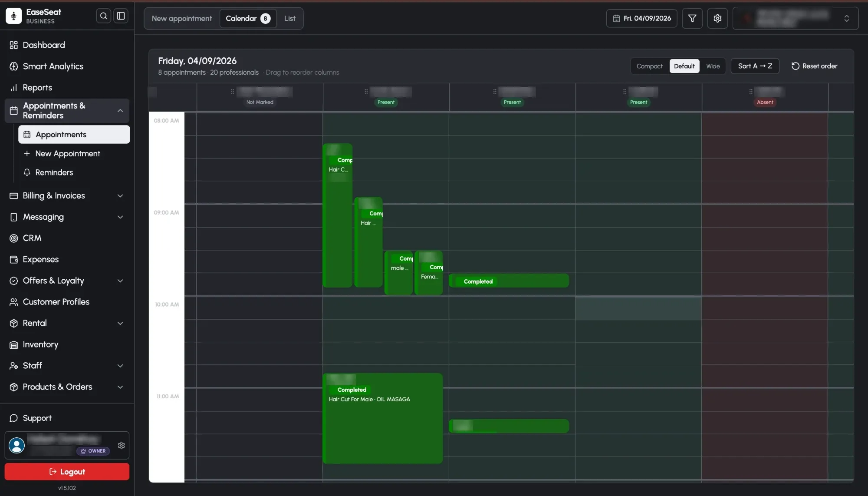The width and height of the screenshot is (868, 496).
Task: Switch to the List tab
Action: [x=289, y=18]
